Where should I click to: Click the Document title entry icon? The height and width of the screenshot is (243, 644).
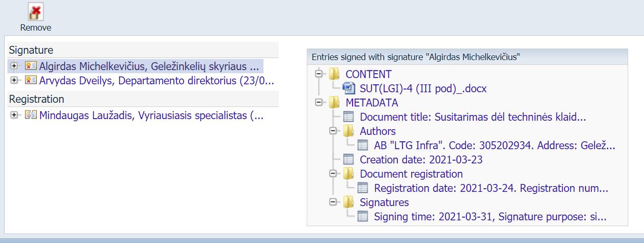[x=349, y=117]
